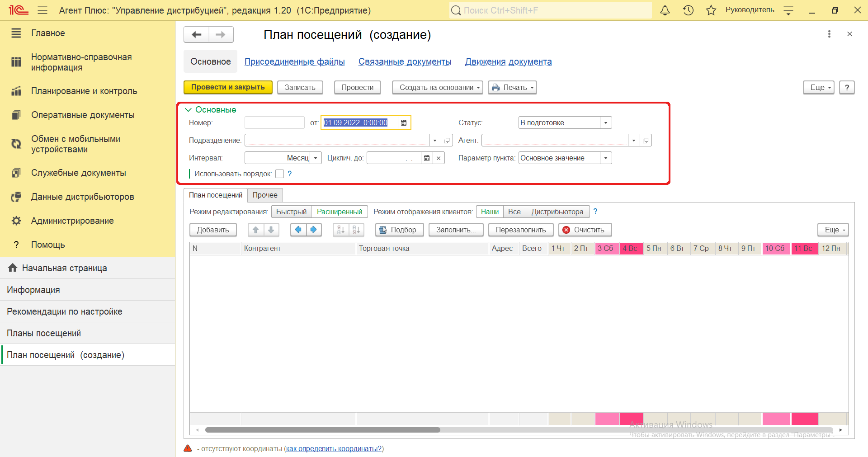
Task: Shift visits right with blue arrow
Action: (x=314, y=230)
